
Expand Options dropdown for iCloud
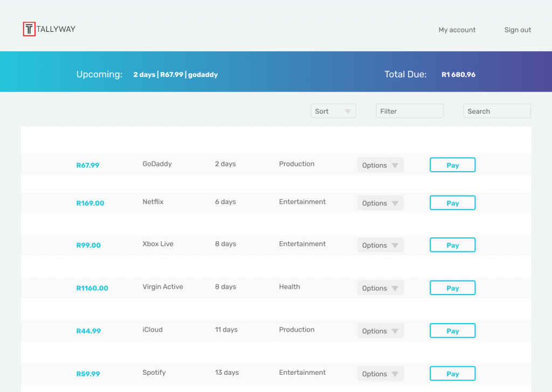pos(380,331)
